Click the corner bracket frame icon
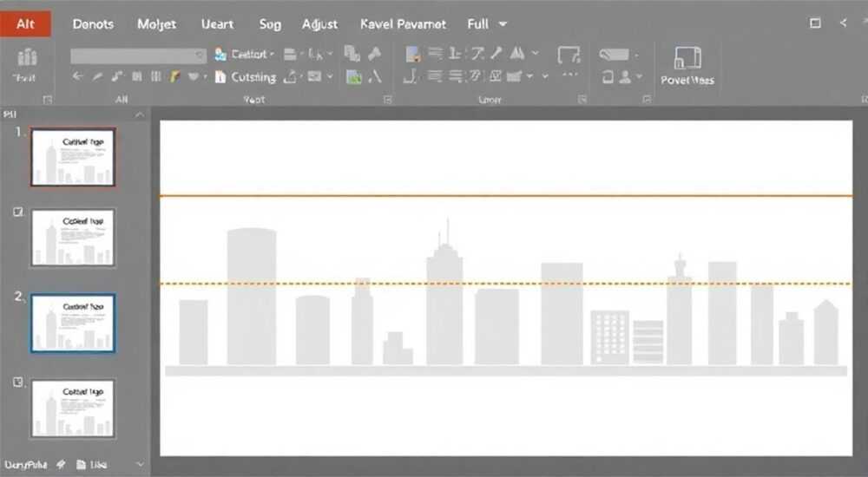The height and width of the screenshot is (477, 868). (569, 55)
